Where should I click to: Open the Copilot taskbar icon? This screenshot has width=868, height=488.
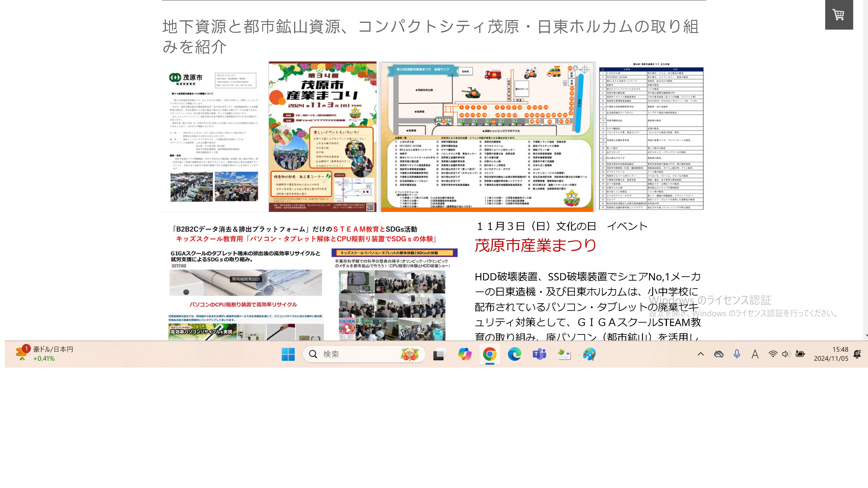464,354
